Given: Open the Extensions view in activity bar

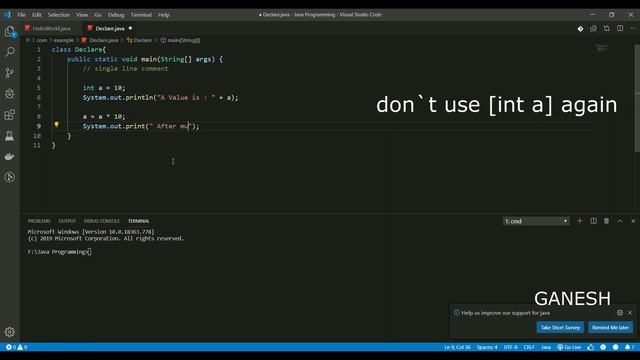Looking at the screenshot, I should pyautogui.click(x=9, y=114).
